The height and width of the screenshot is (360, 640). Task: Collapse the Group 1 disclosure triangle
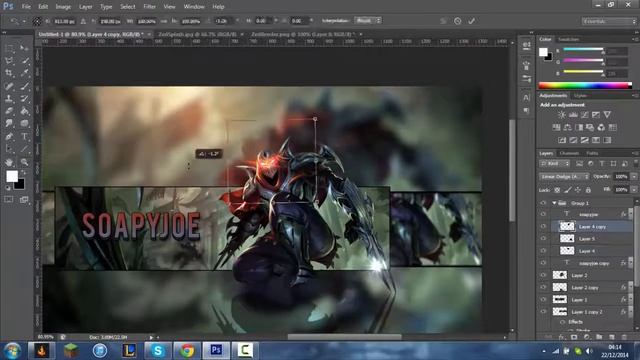tap(554, 203)
